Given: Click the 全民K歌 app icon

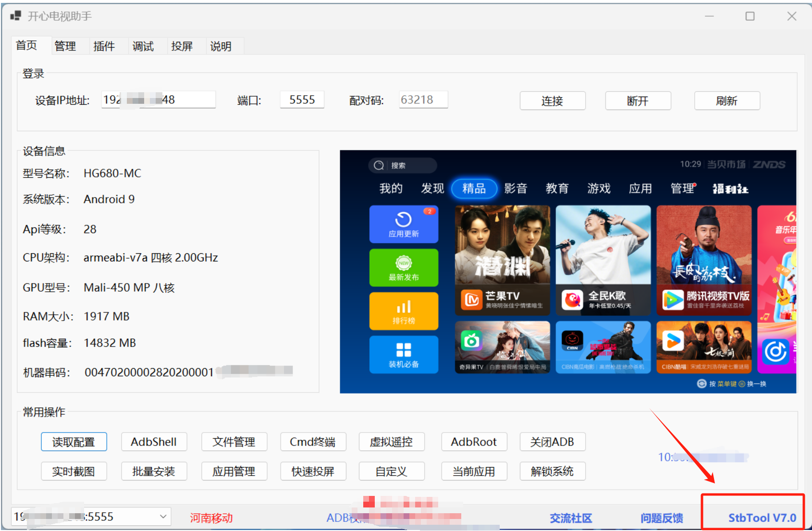Looking at the screenshot, I should 572,300.
